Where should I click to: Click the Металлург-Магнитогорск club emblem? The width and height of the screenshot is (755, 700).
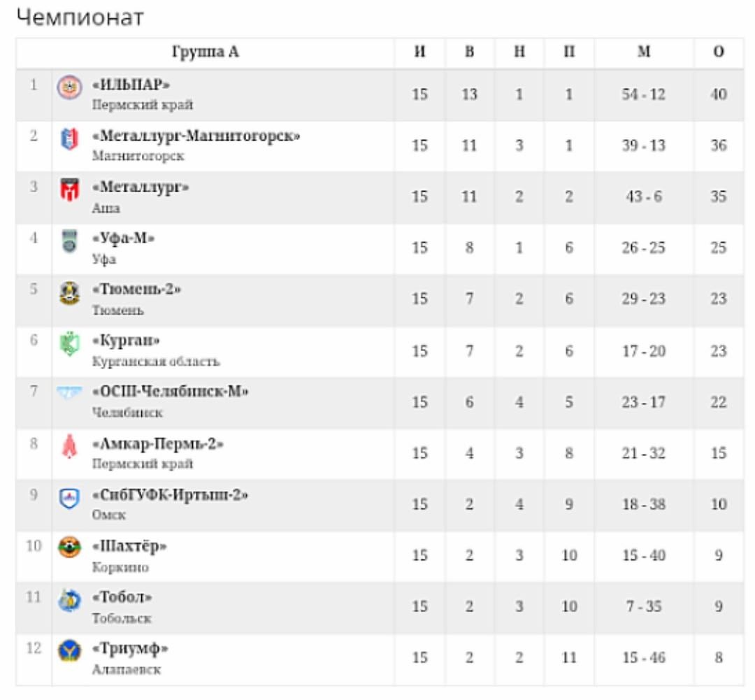pyautogui.click(x=69, y=138)
